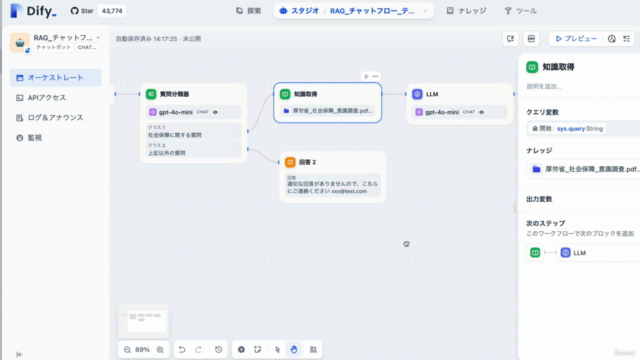Image resolution: width=640 pixels, height=360 pixels.
Task: Click クラス 1 社会保障に関する質問
Action: [x=193, y=131]
